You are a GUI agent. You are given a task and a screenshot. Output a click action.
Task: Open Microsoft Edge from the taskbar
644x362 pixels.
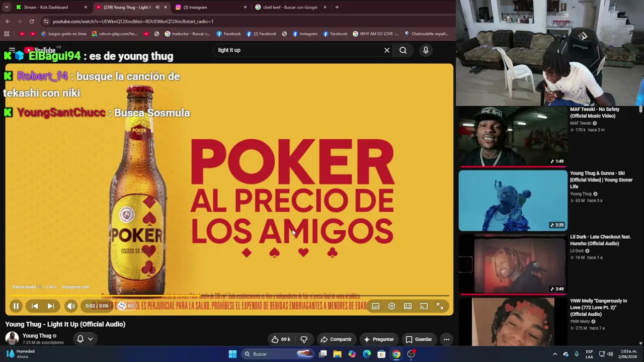click(x=367, y=354)
